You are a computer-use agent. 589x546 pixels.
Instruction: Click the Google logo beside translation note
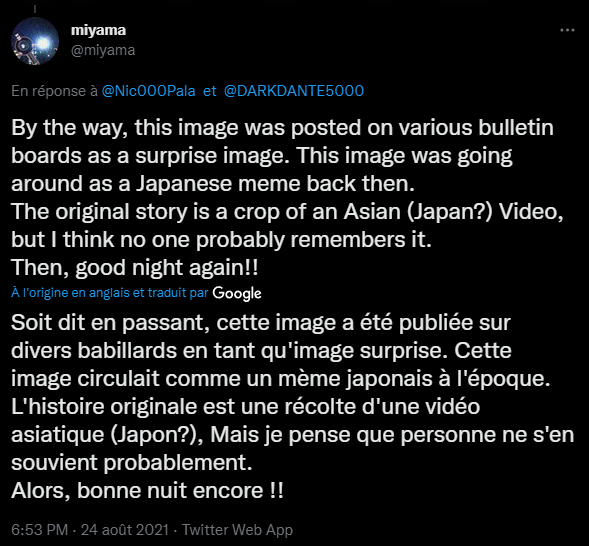click(237, 293)
